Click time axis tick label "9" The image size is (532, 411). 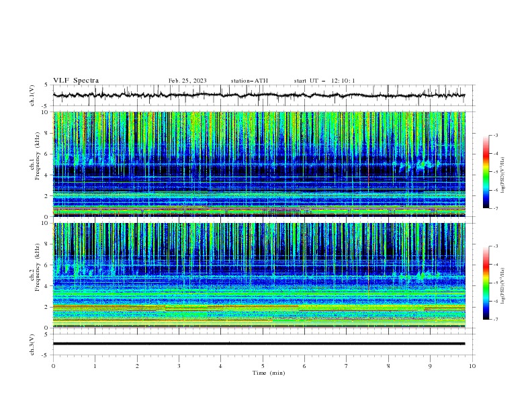430,366
